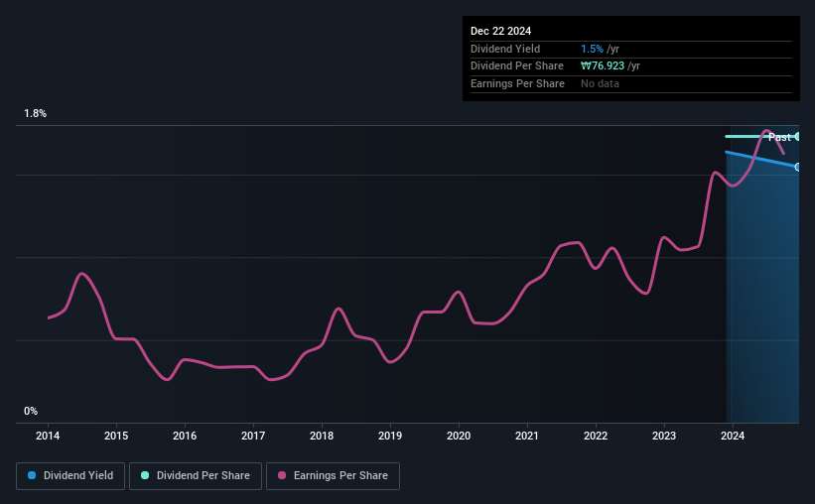Select the 2018 x-axis label
This screenshot has height=504, width=815.
point(322,436)
